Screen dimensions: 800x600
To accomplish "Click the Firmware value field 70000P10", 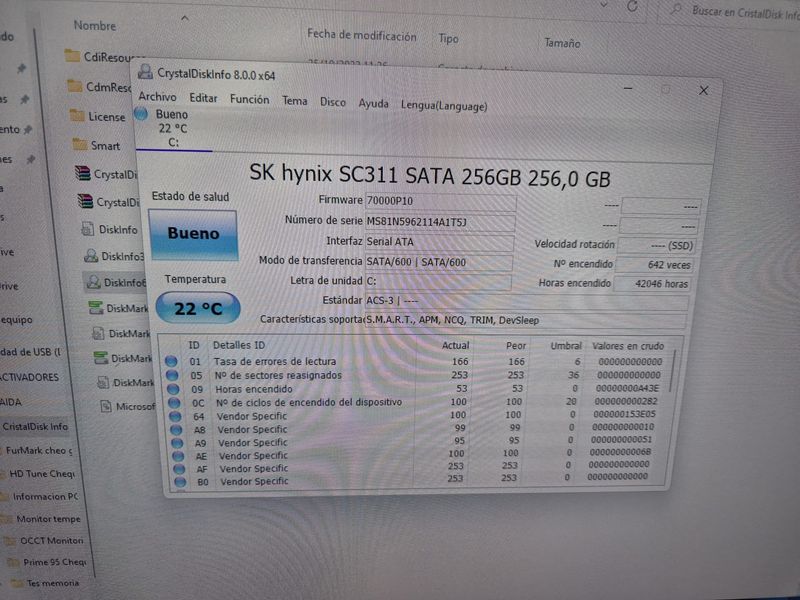I will point(440,202).
